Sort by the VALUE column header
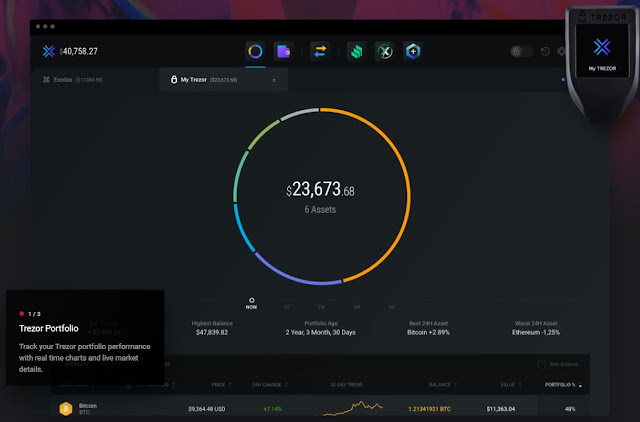This screenshot has height=422, width=640. [x=511, y=385]
